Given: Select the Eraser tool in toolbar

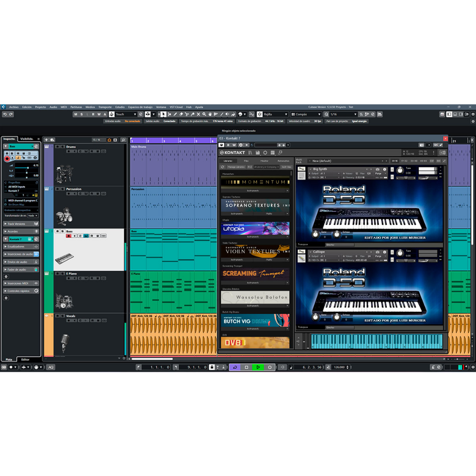Looking at the screenshot, I should click(x=181, y=114).
